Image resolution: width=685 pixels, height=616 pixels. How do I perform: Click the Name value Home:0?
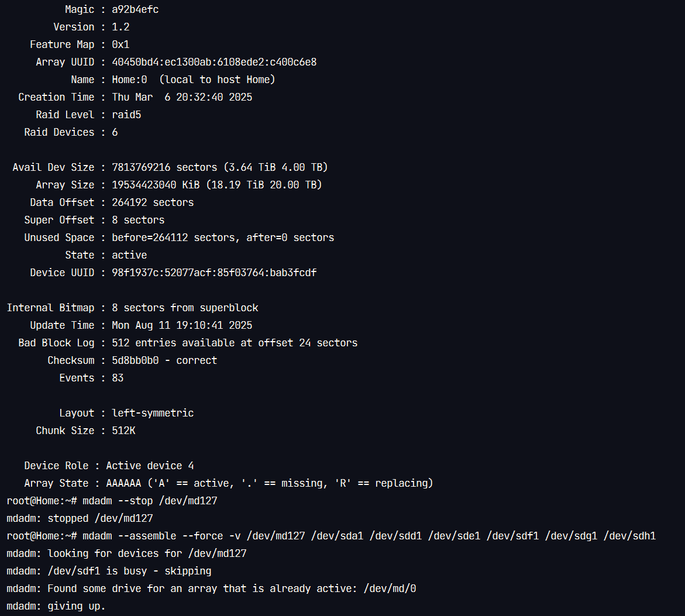[x=129, y=80]
